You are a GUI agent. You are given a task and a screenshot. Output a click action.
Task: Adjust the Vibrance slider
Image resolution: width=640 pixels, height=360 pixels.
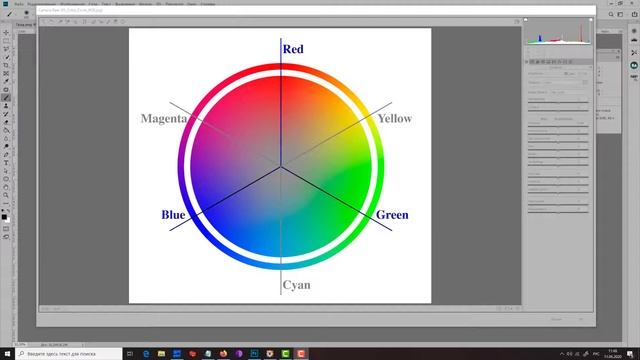point(558,204)
